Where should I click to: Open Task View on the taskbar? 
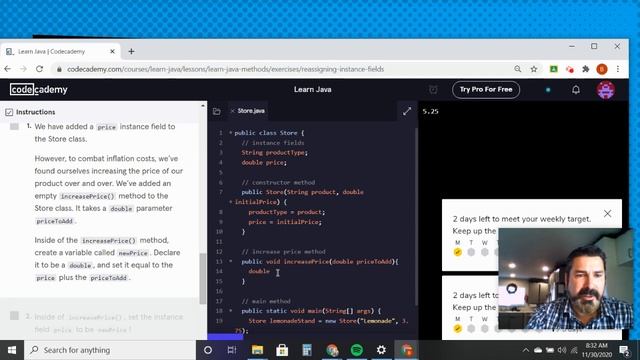pyautogui.click(x=232, y=350)
